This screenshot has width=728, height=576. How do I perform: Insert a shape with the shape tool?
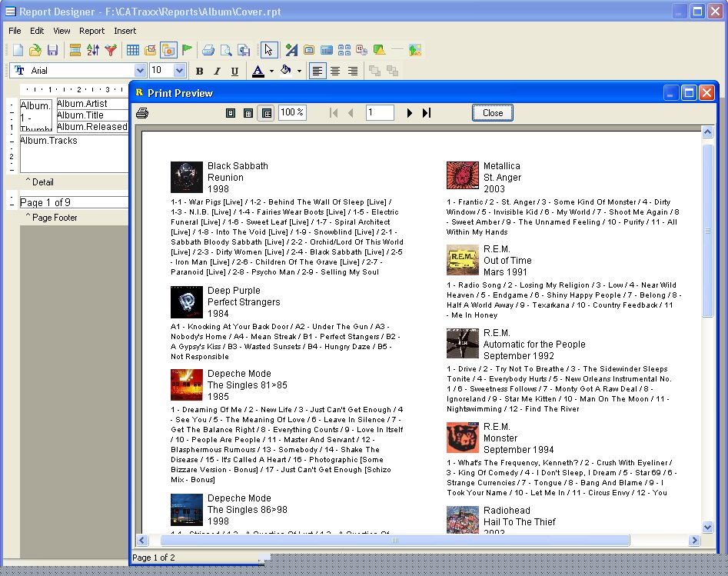coord(379,50)
